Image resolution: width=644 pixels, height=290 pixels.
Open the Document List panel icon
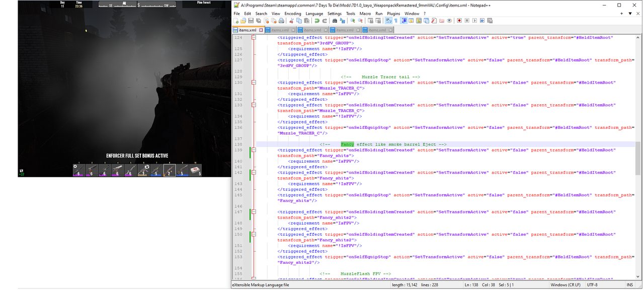pyautogui.click(x=426, y=21)
